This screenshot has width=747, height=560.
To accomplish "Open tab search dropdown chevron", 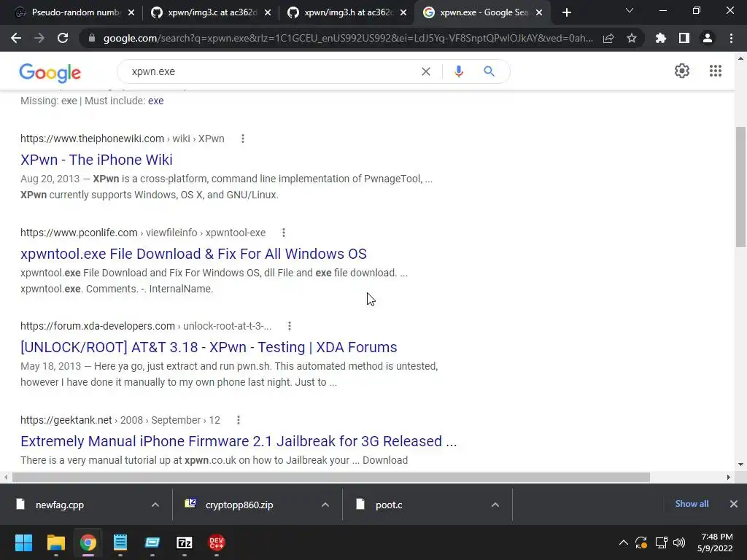I will [630, 10].
